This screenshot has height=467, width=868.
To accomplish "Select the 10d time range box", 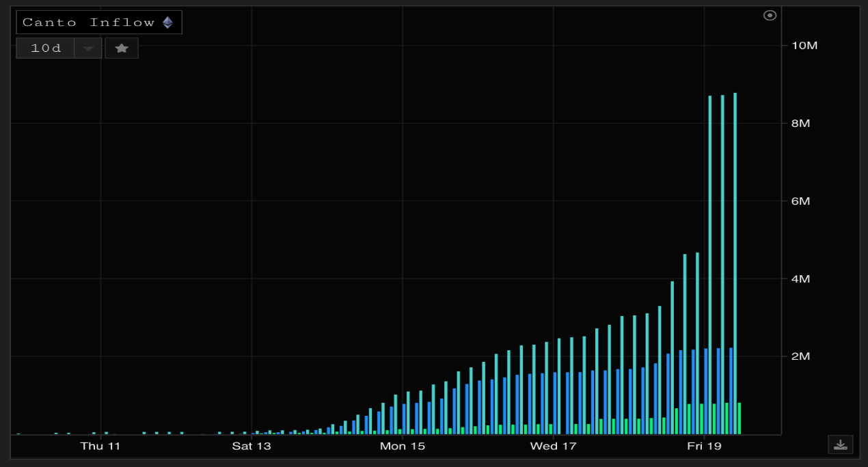I will [x=46, y=48].
